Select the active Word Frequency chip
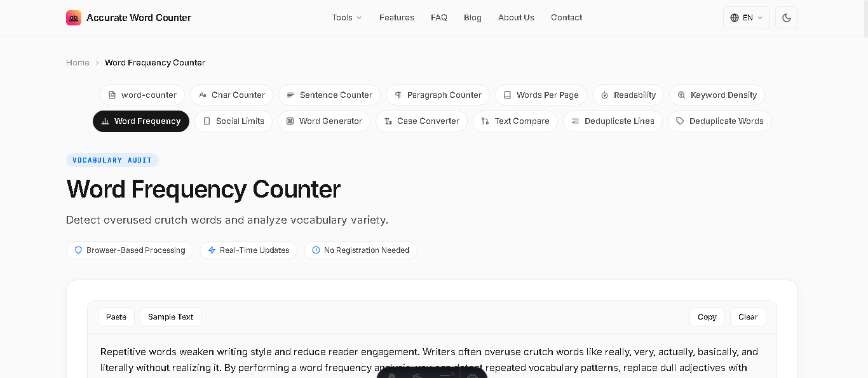The height and width of the screenshot is (378, 868). point(141,121)
